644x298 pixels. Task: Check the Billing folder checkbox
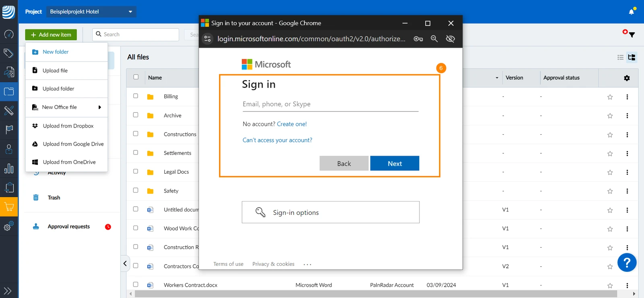coord(136,96)
